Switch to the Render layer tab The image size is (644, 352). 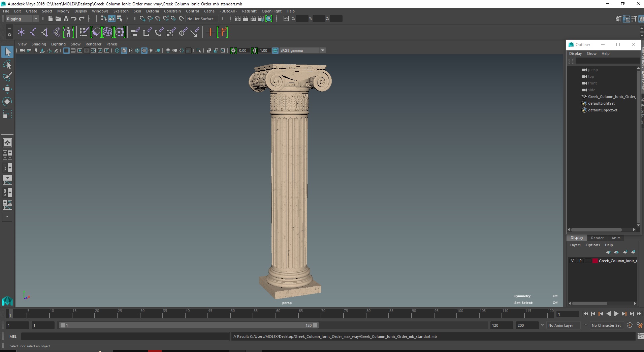597,238
